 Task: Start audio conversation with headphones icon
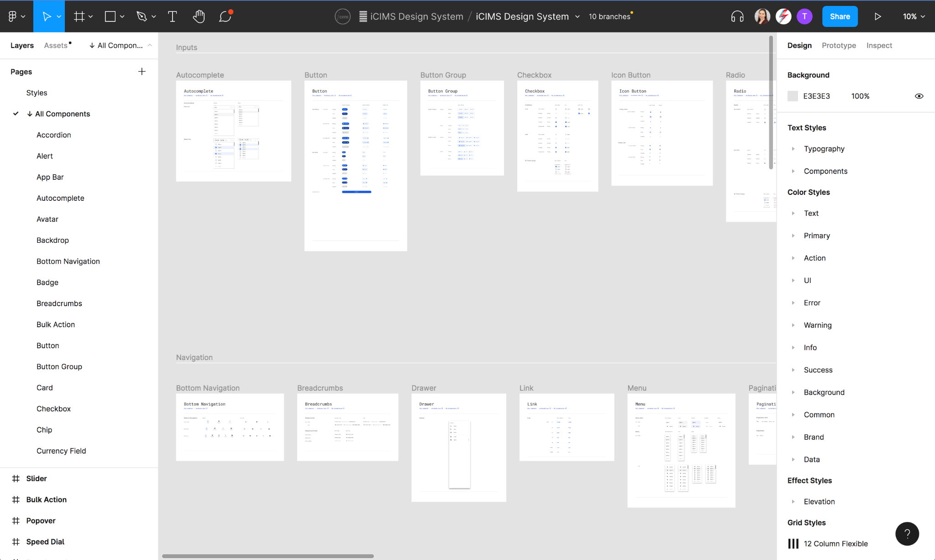(x=737, y=16)
